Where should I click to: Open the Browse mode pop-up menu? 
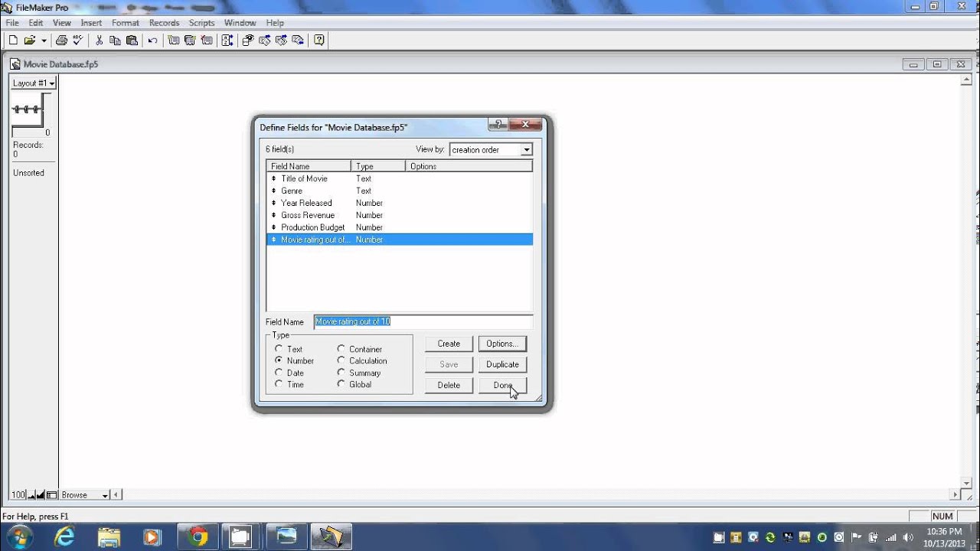84,495
